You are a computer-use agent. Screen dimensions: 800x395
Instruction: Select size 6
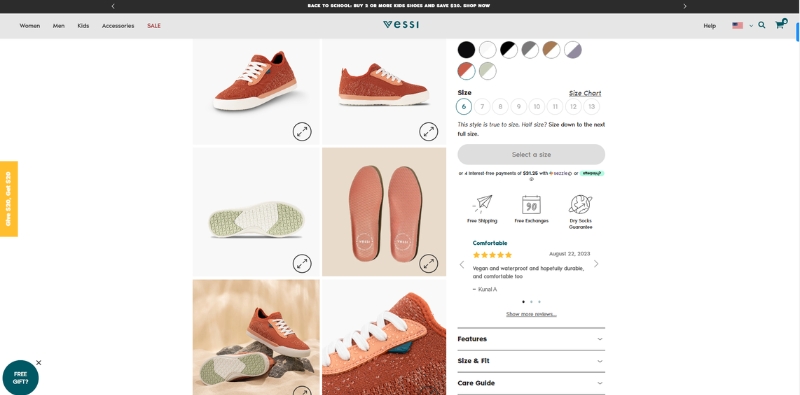(x=464, y=107)
